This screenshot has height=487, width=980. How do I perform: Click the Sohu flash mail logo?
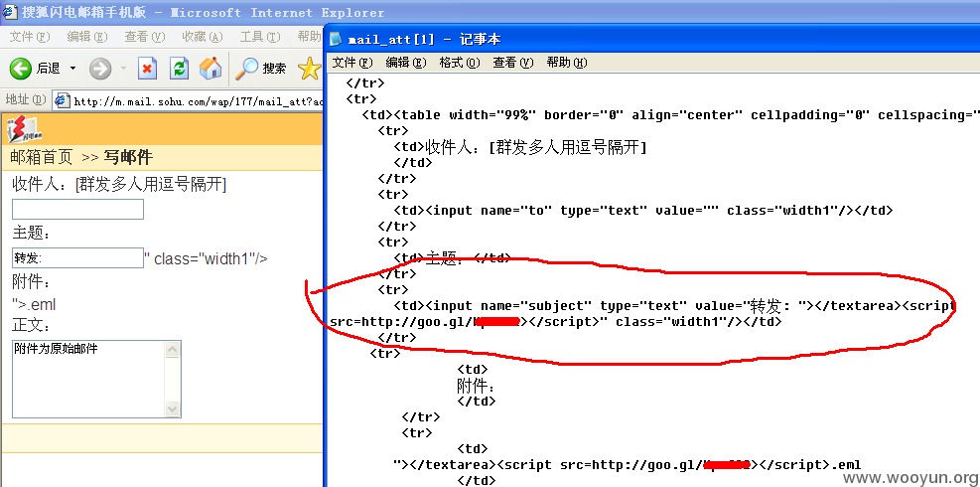(23, 129)
